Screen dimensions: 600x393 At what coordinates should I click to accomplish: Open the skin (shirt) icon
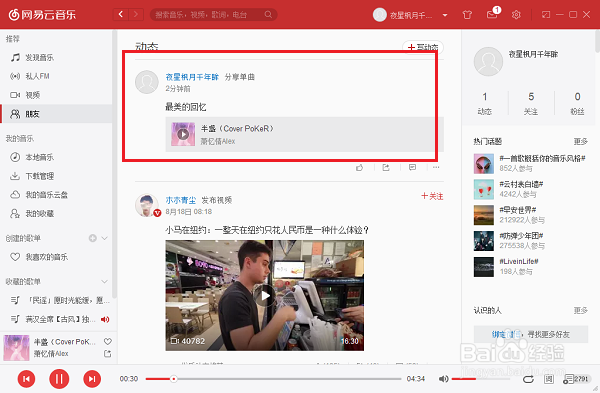[467, 15]
